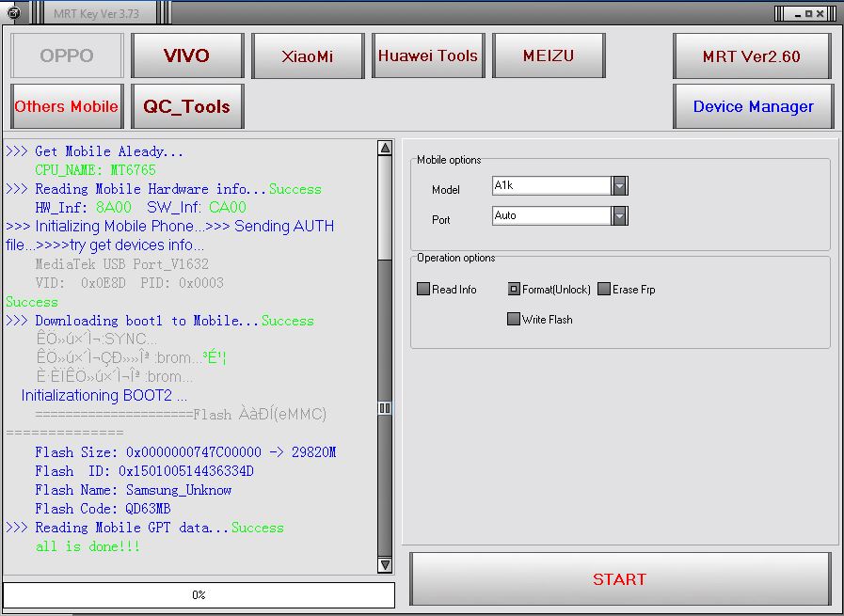
Task: Click the MRT Key Ver 3.73 title text
Action: [96, 14]
